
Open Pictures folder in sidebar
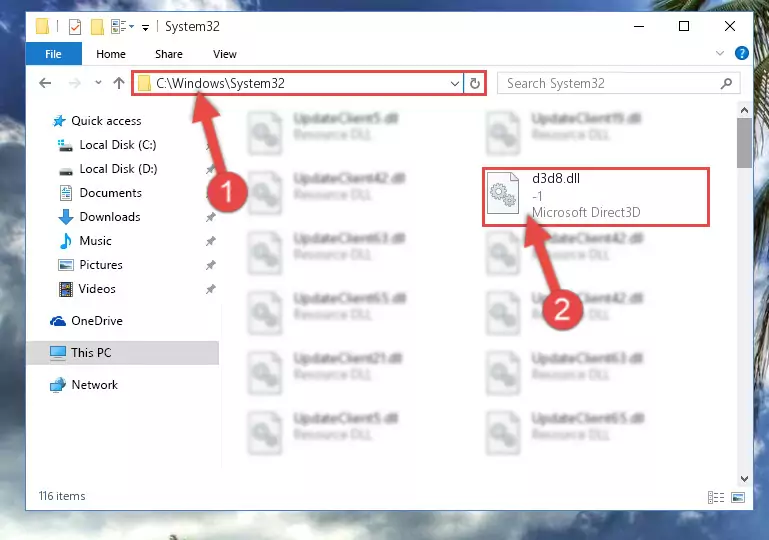point(101,265)
